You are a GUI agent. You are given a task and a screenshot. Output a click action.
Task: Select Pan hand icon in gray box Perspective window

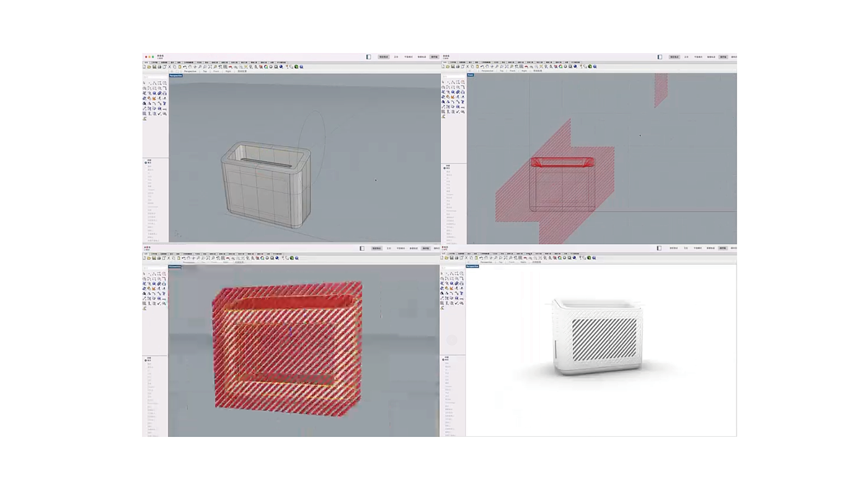pos(190,67)
